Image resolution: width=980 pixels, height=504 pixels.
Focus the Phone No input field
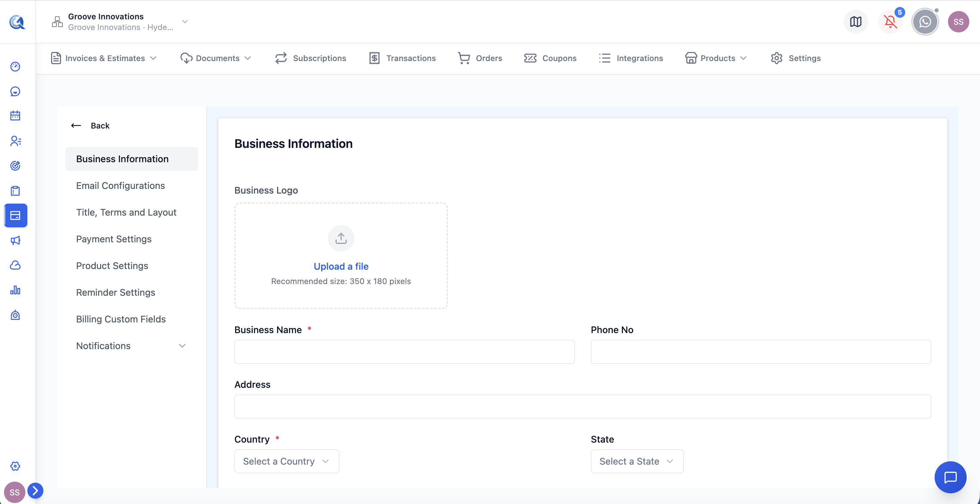tap(761, 351)
